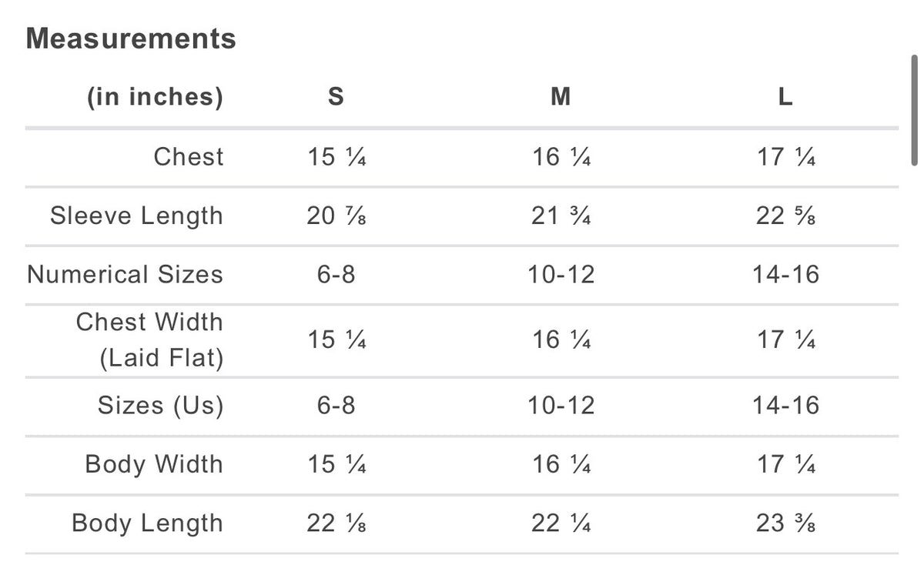Click Body Length value 23 ⅜ for L
This screenshot has width=924, height=565.
point(786,523)
